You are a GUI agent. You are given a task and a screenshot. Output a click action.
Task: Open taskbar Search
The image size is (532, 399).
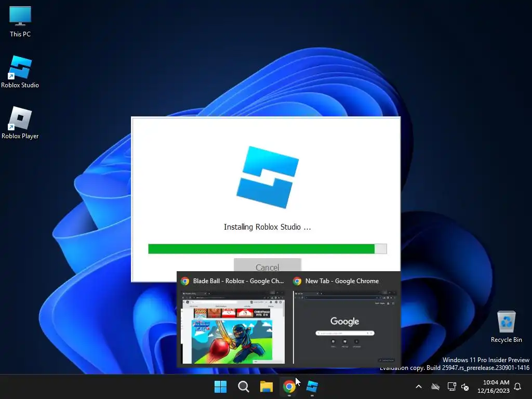coord(243,387)
